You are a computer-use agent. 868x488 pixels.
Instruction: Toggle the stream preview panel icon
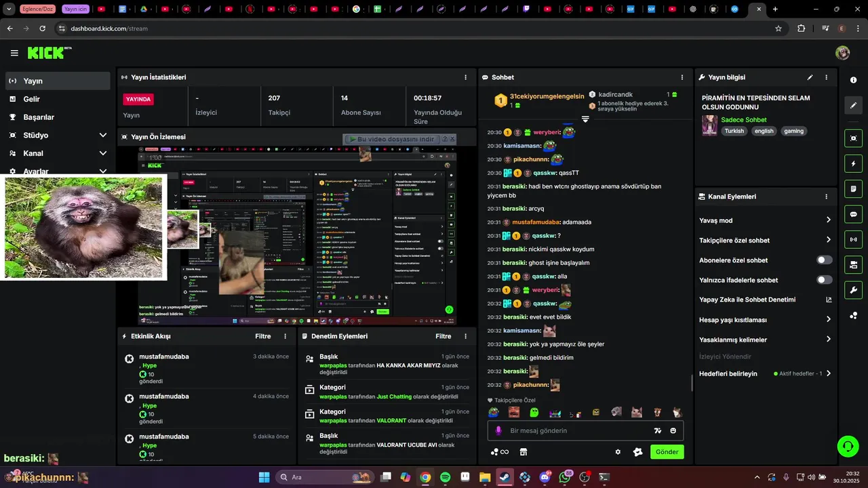coord(853,138)
